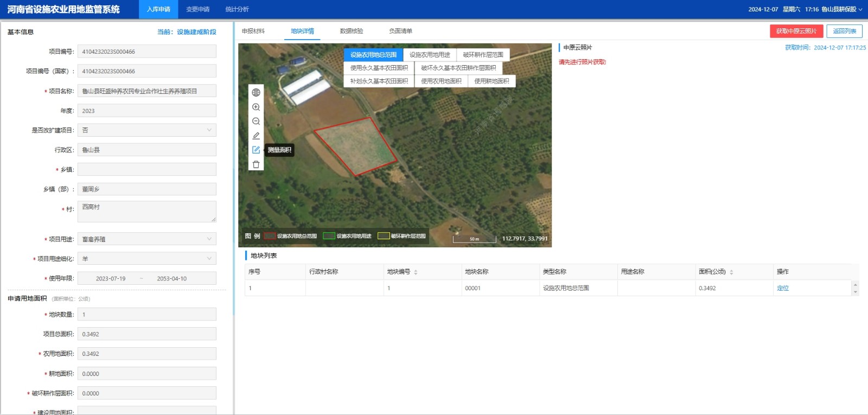Select the 地块详情 tab
This screenshot has width=868, height=415.
pyautogui.click(x=302, y=31)
